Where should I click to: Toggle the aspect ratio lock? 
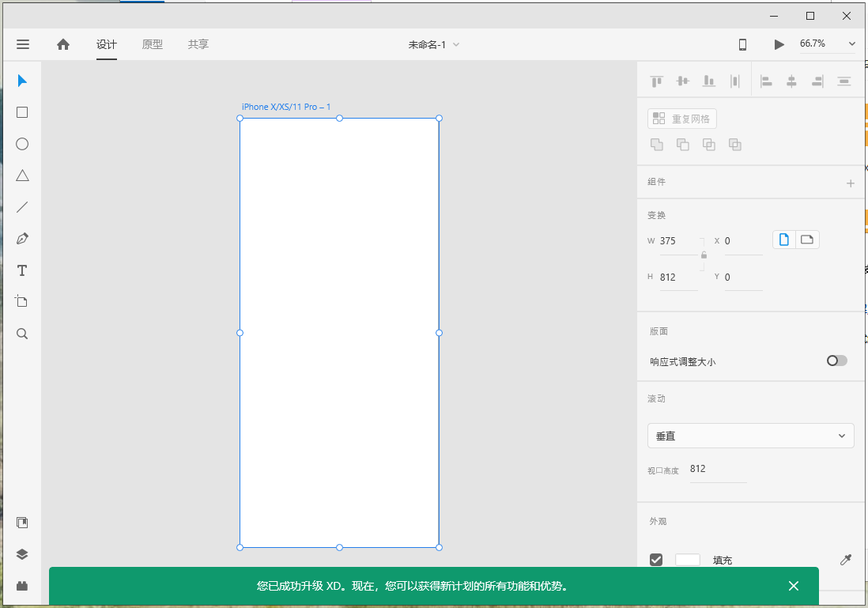pyautogui.click(x=704, y=255)
